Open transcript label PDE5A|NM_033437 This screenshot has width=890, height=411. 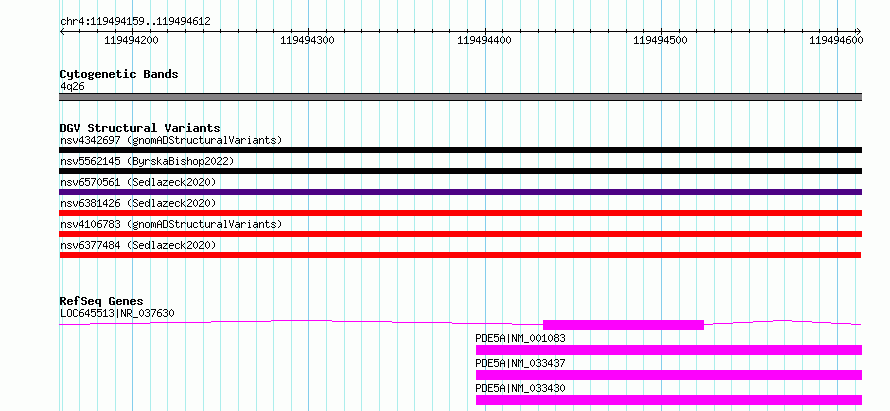click(520, 364)
